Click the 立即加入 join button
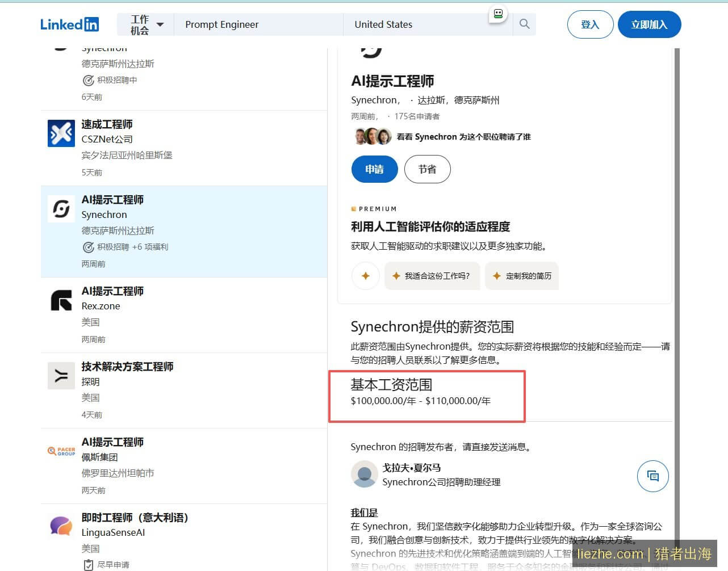 click(x=649, y=24)
